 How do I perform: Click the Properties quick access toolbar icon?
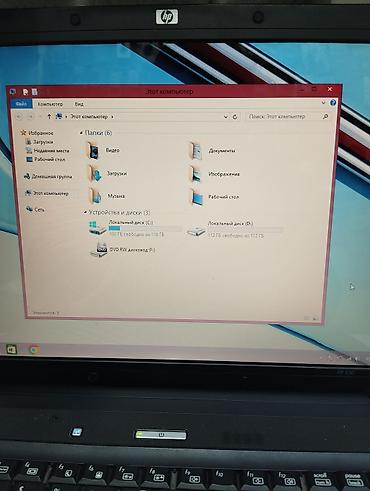point(25,92)
